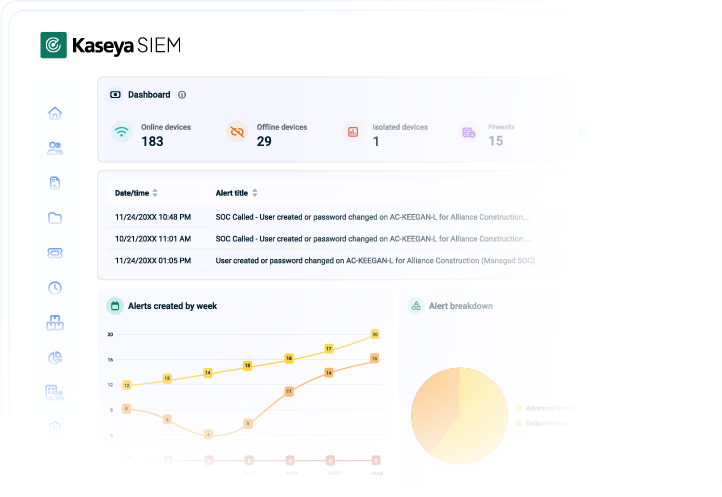Sort alerts by Date/time column
Image resolution: width=722 pixels, height=497 pixels.
pyautogui.click(x=155, y=193)
